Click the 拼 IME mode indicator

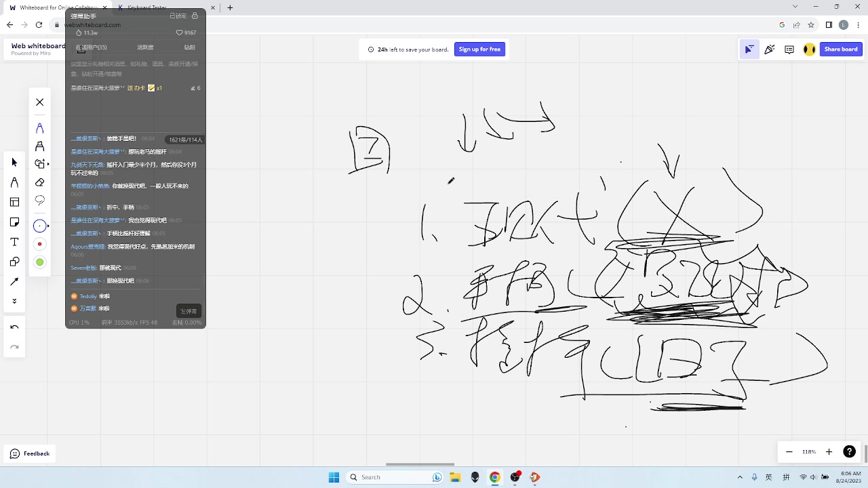[x=787, y=477]
